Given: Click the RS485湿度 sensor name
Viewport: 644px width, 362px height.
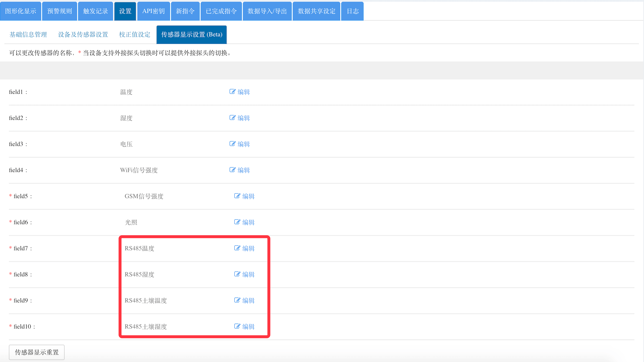Looking at the screenshot, I should tap(140, 274).
